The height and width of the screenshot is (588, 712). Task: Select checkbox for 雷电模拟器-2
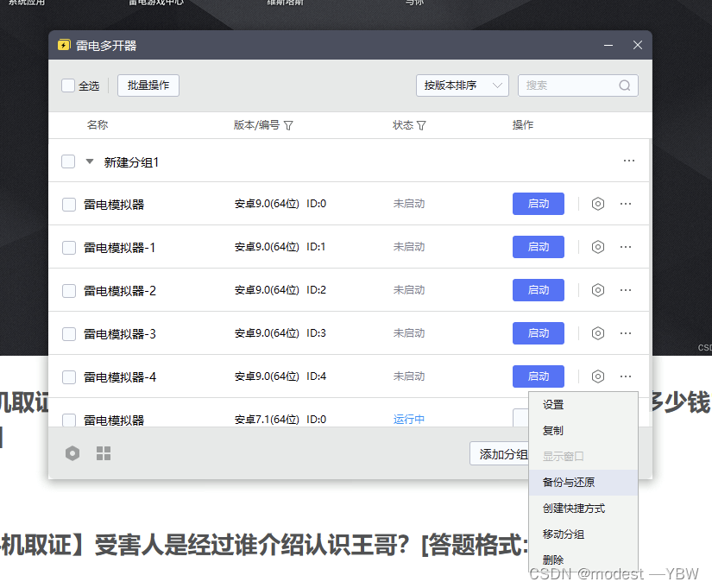tap(69, 291)
